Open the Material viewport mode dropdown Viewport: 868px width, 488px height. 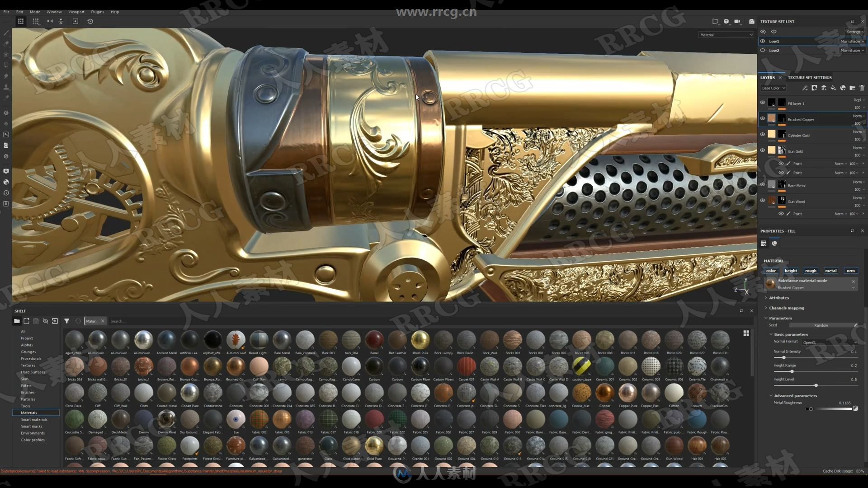point(726,35)
